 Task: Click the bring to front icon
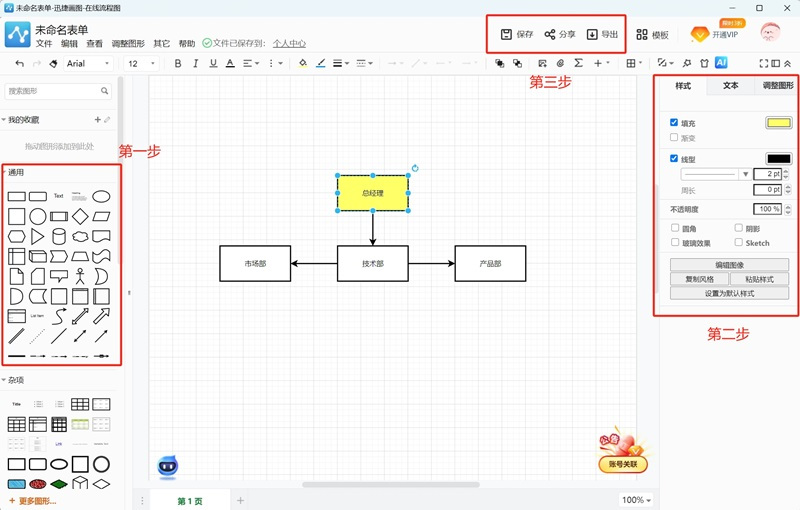499,63
